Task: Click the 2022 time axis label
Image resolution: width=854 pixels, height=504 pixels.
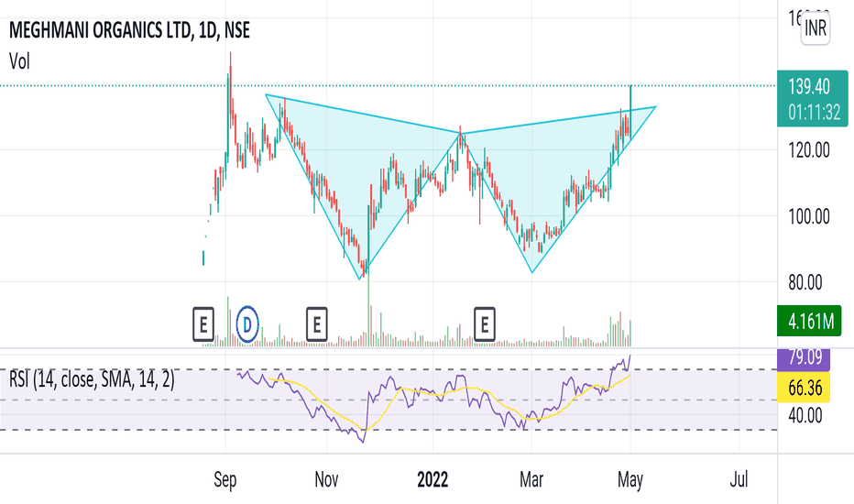Action: [x=432, y=479]
